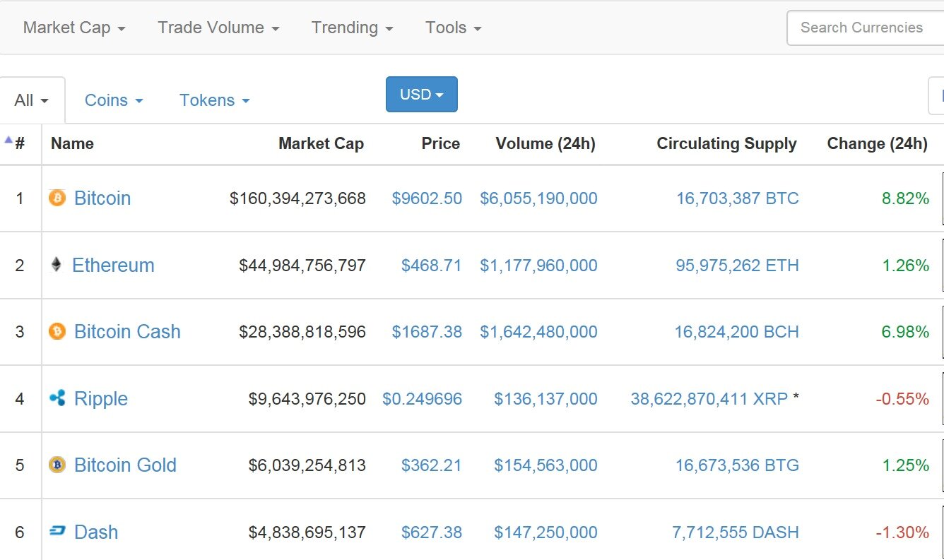Click supply 7,712,555 DASH

pos(736,532)
